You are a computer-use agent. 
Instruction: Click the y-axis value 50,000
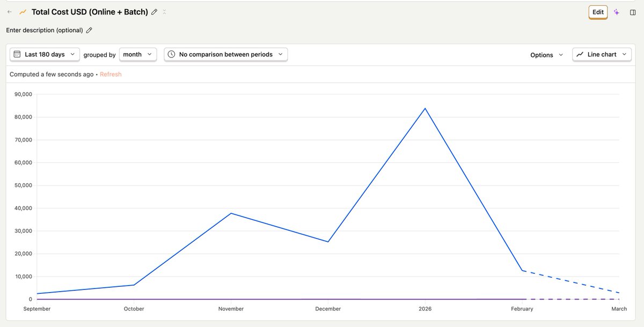23,185
